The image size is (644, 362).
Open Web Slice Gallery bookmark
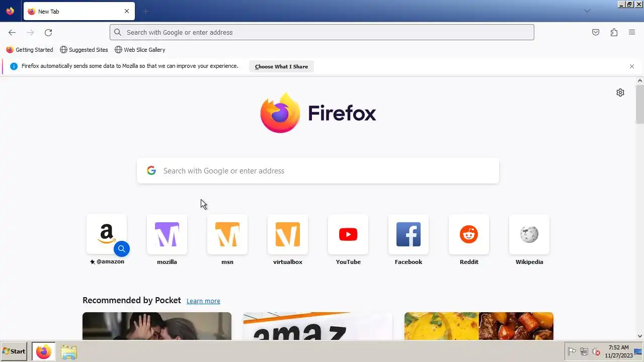tap(140, 50)
